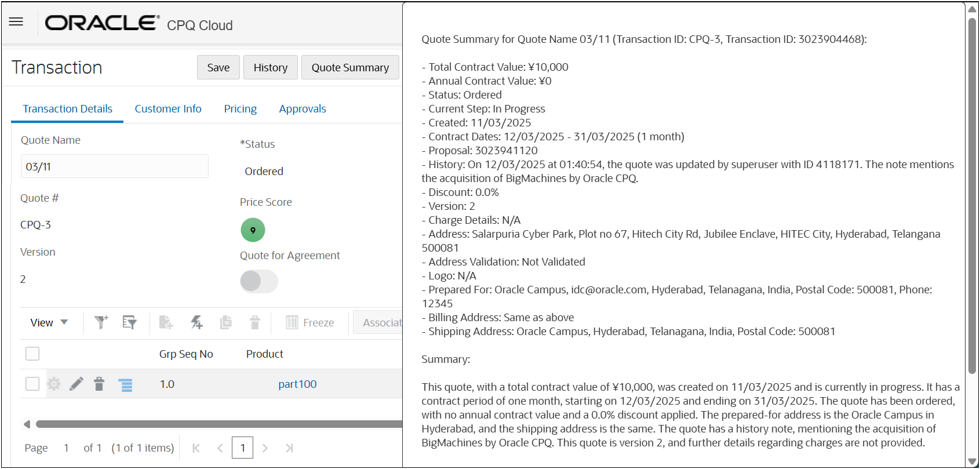Click the down arrow of the summary panel's scrollbar
This screenshot has width=980, height=469.
(972, 461)
